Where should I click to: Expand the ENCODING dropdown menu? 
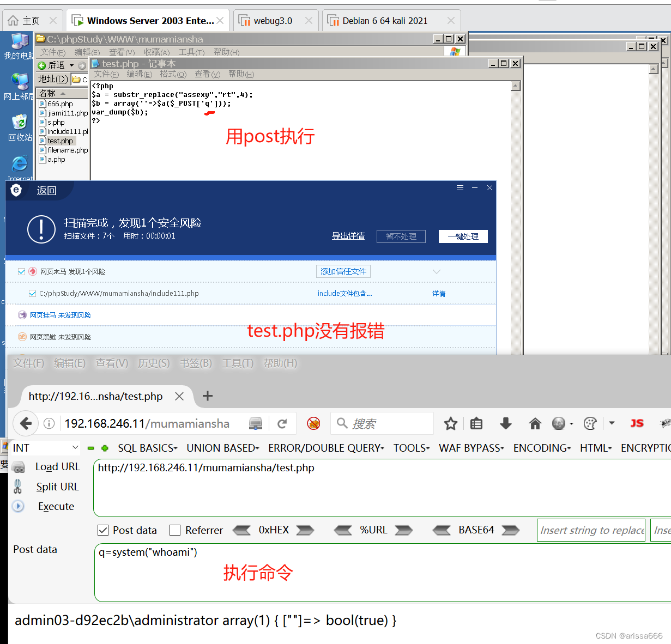pyautogui.click(x=542, y=448)
